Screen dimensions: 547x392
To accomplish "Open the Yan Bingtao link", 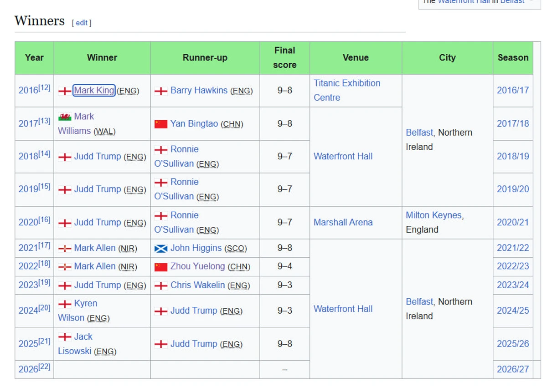I will click(194, 123).
